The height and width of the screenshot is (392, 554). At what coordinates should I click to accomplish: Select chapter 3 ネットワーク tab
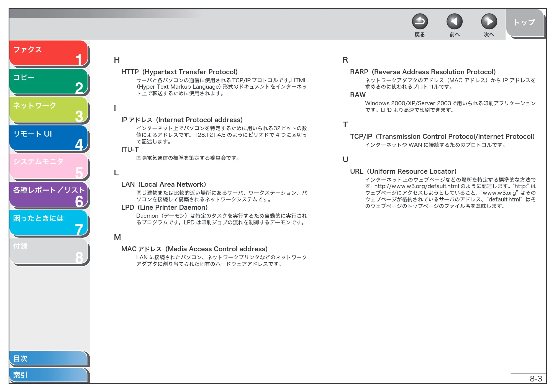(49, 110)
